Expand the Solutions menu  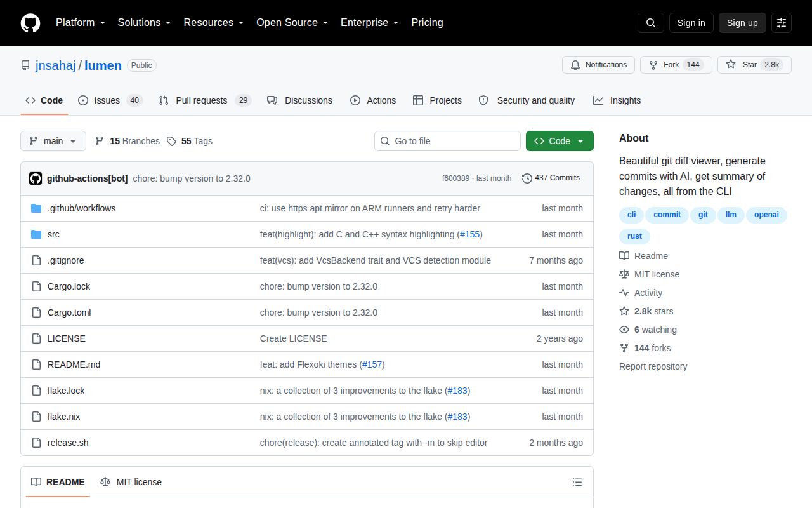(x=144, y=23)
